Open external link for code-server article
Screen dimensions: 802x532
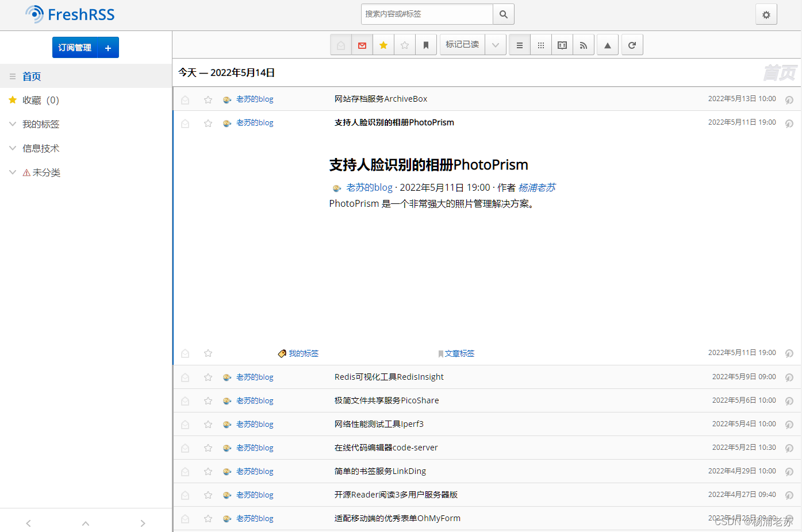(789, 448)
